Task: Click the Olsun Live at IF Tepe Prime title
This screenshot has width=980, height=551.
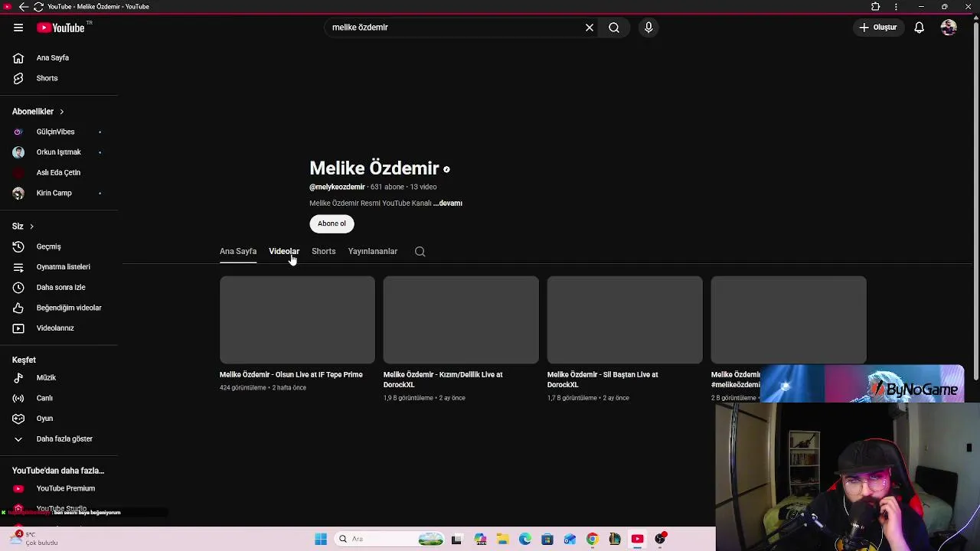Action: 291,375
